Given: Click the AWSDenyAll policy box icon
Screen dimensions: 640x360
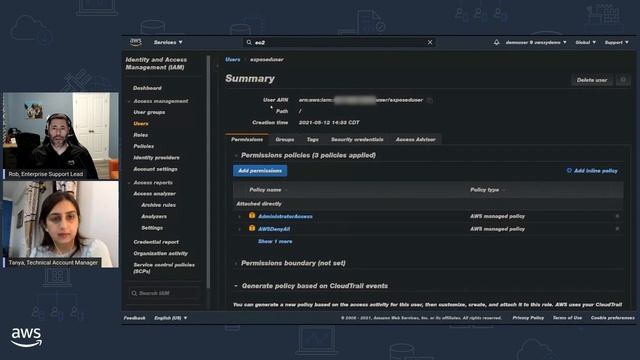Looking at the screenshot, I should (252, 228).
